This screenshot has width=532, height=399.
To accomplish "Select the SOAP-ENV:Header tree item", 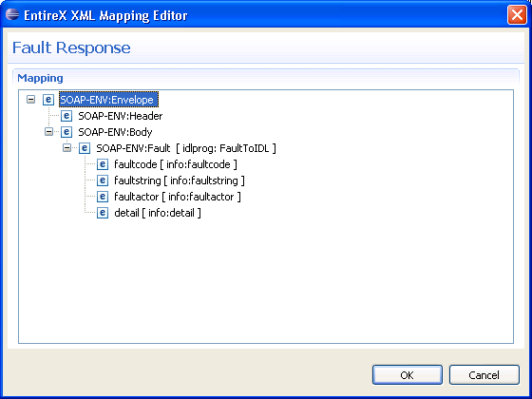I will click(120, 116).
